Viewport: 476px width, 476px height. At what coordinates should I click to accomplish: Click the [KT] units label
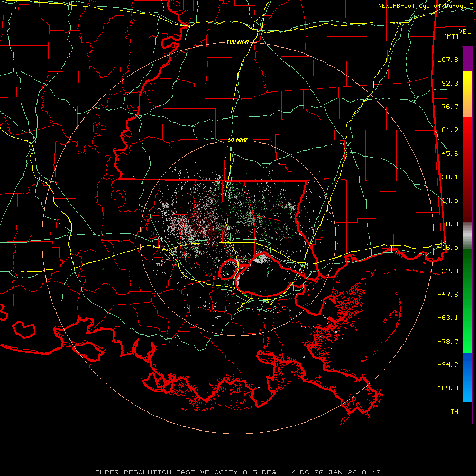click(x=452, y=36)
